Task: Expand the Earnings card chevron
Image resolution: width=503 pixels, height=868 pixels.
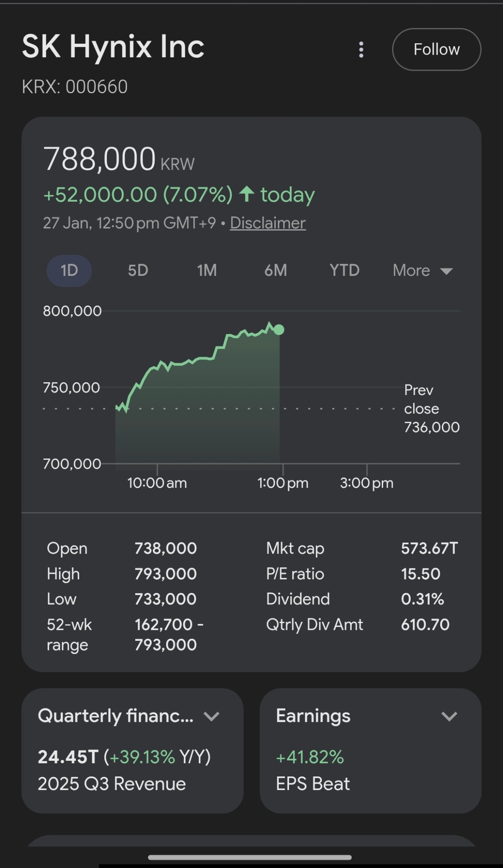Action: click(449, 716)
